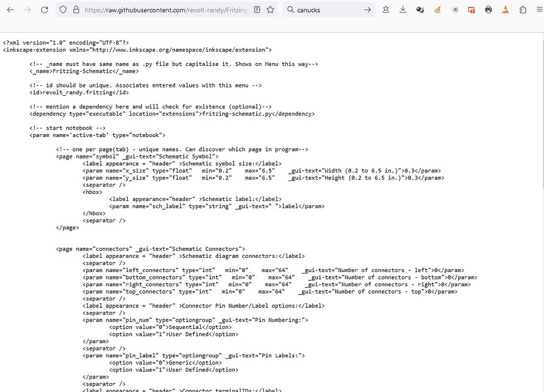This screenshot has width=544, height=392.
Task: Click the orange cone extension icon
Action: click(505, 9)
